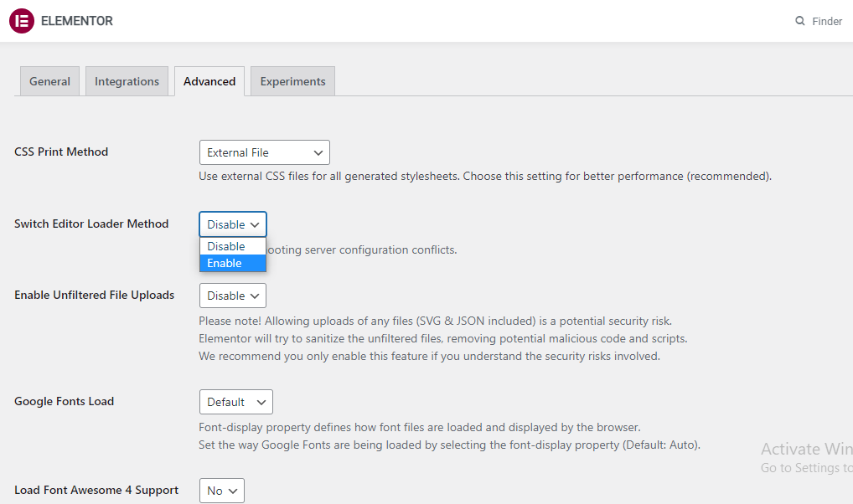Image resolution: width=853 pixels, height=504 pixels.
Task: Expand the External File chevron arrow
Action: click(x=318, y=152)
